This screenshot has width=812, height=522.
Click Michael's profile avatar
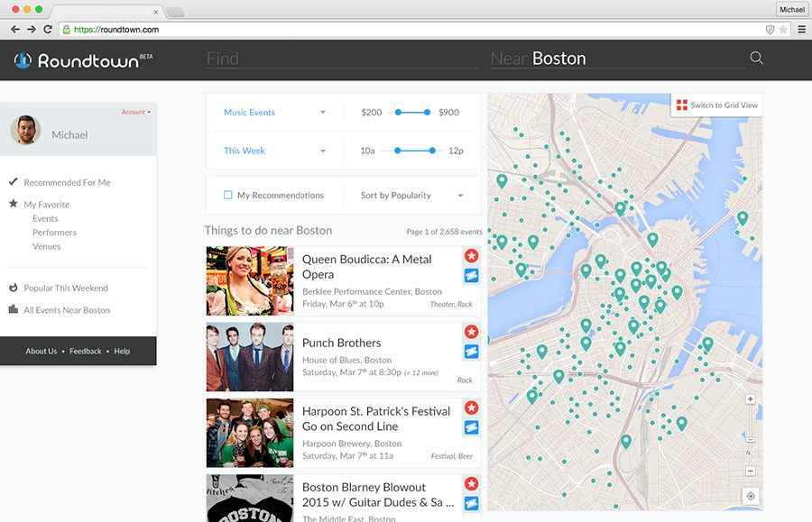tap(25, 130)
